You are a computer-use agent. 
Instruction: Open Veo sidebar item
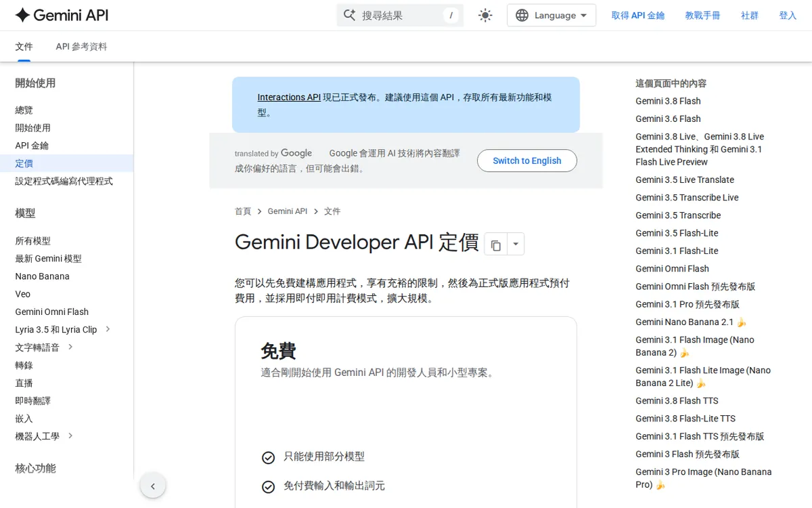click(x=23, y=294)
